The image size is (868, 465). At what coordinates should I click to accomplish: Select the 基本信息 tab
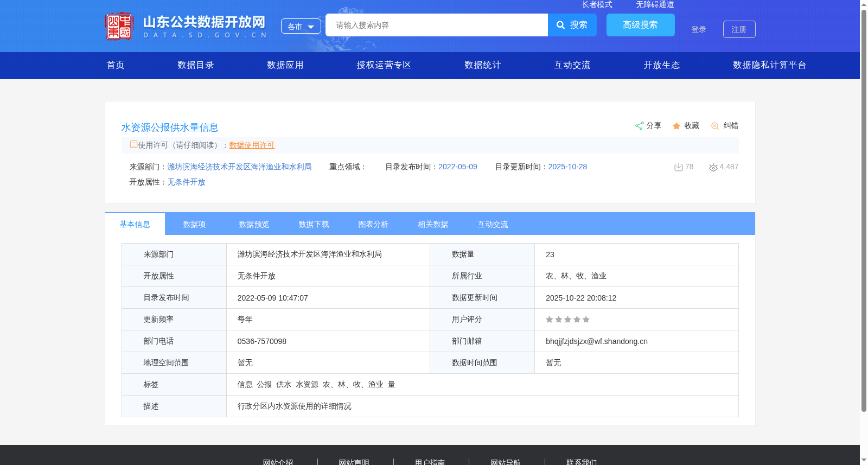point(135,224)
